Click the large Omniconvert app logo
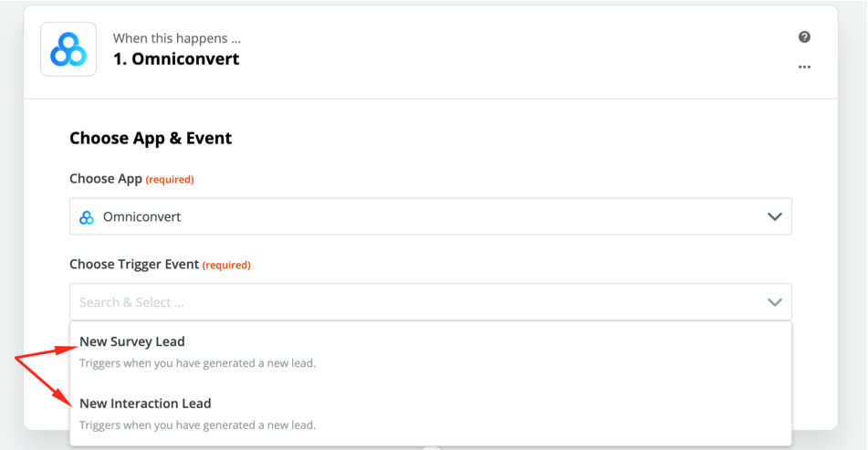This screenshot has height=450, width=868. pos(68,49)
